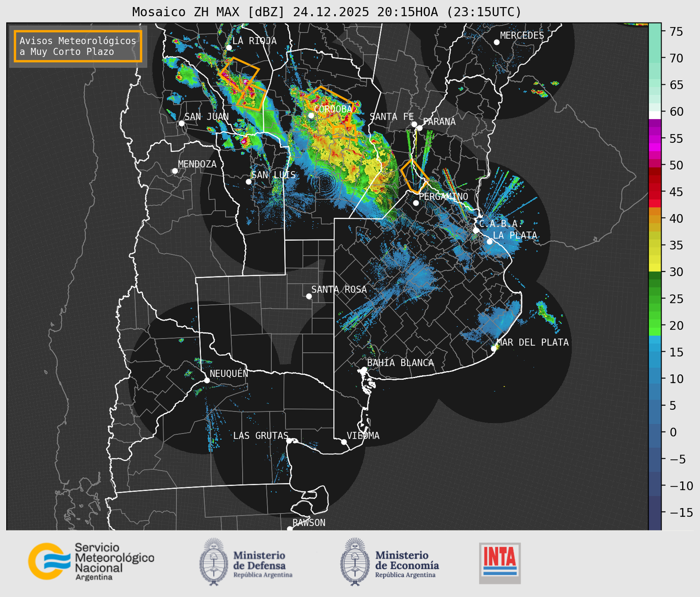700x597 pixels.
Task: Click the white dot marking Neuquén
Action: coord(207,380)
